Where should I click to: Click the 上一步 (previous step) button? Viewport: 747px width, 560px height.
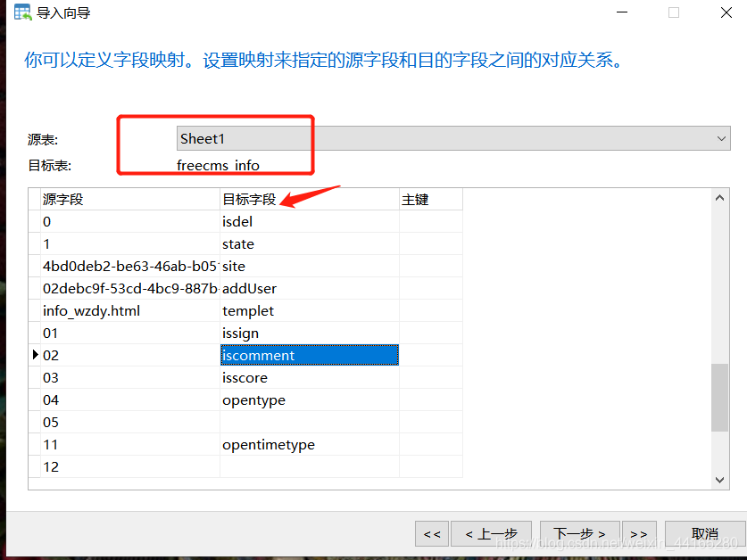[491, 534]
